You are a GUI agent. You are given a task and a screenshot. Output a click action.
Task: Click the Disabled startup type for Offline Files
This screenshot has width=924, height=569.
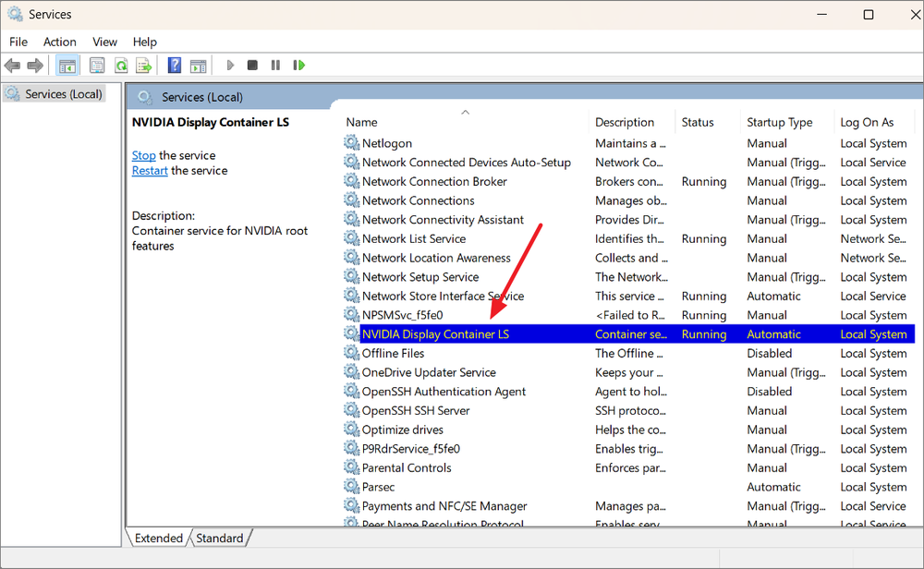[x=769, y=353]
